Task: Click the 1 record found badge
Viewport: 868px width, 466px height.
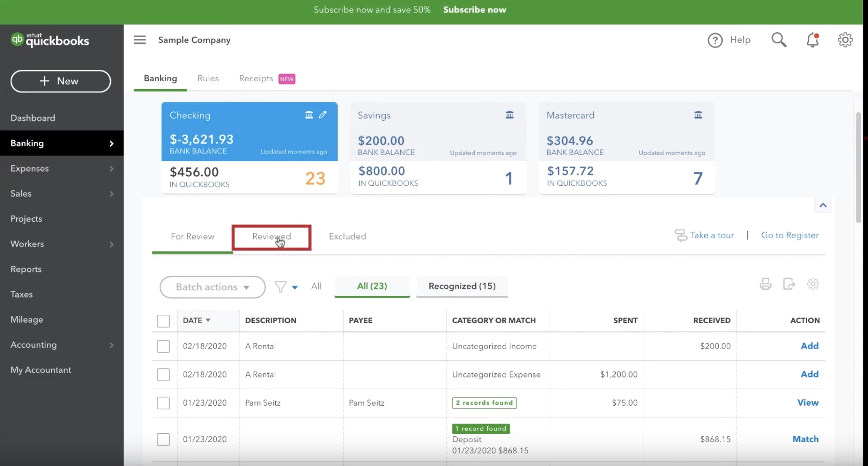Action: click(481, 429)
